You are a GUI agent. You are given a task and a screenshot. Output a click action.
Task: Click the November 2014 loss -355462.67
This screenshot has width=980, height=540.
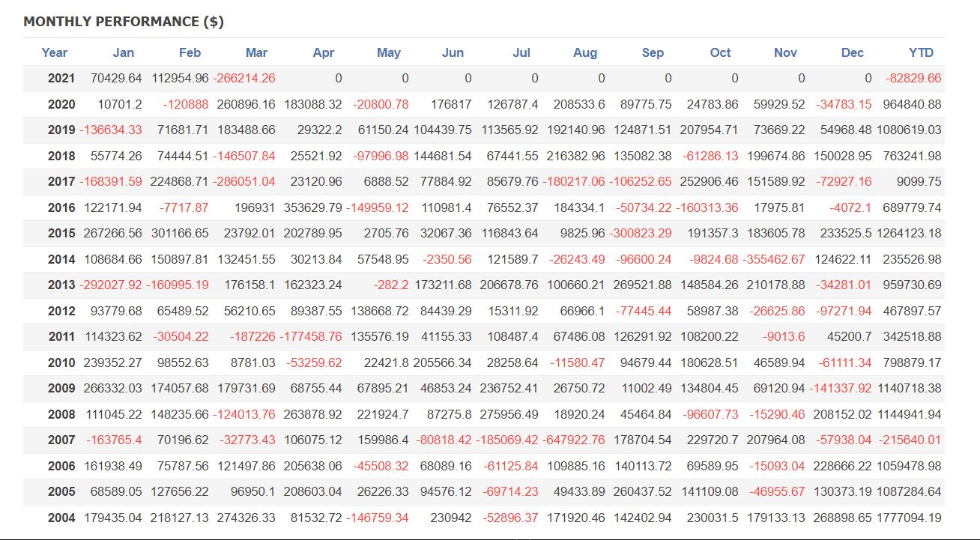tap(774, 259)
